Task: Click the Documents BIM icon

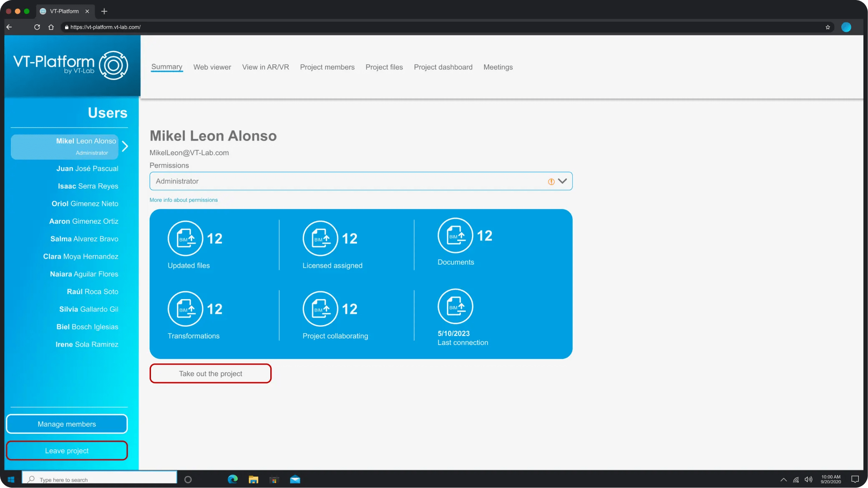Action: [x=455, y=235]
